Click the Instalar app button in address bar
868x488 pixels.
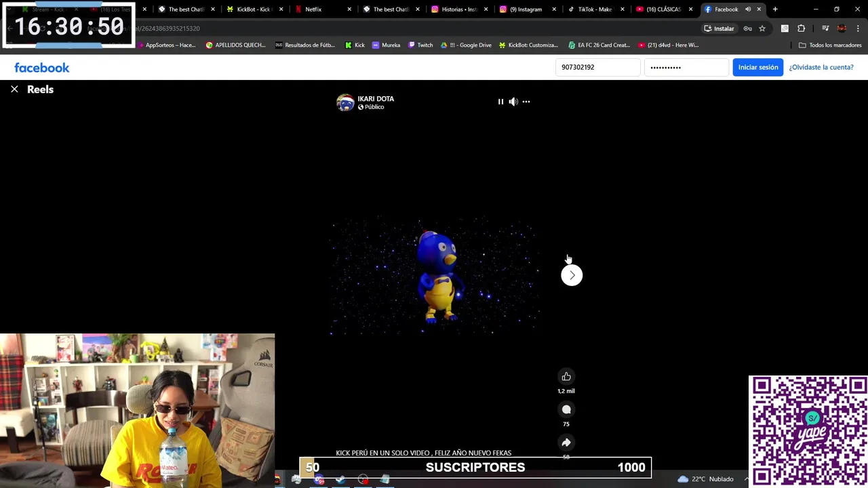click(719, 28)
